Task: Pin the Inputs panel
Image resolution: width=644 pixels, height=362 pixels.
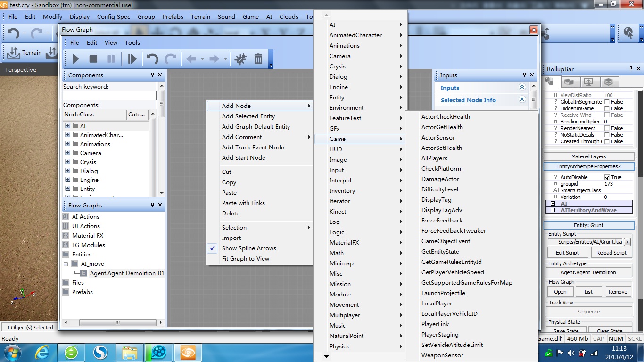Action: 524,74
